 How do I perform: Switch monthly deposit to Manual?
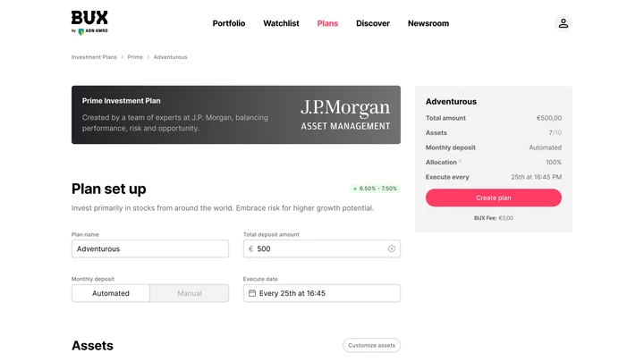(190, 293)
